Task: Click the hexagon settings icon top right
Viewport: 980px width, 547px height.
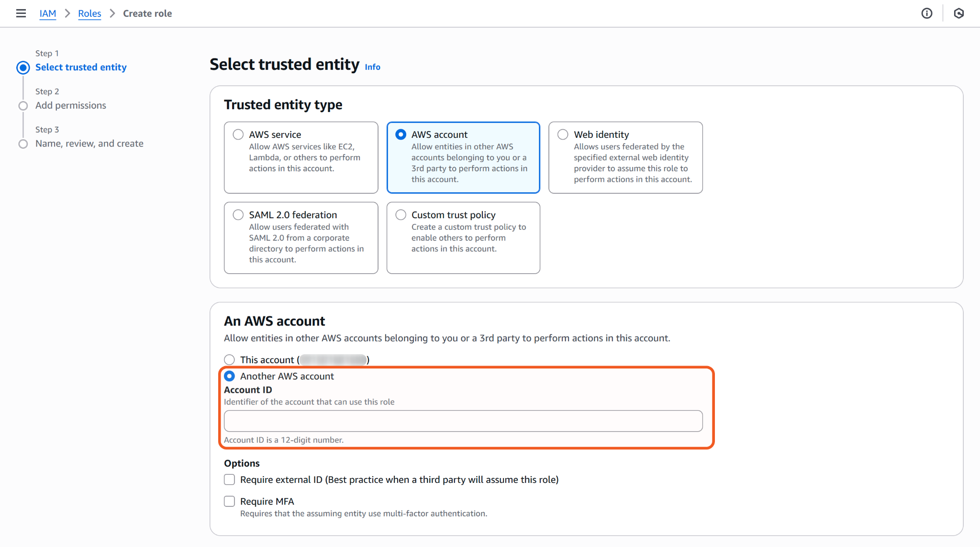Action: 959,13
